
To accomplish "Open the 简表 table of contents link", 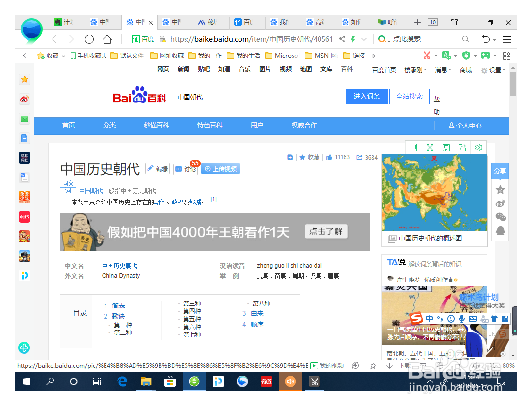I will click(x=118, y=305).
